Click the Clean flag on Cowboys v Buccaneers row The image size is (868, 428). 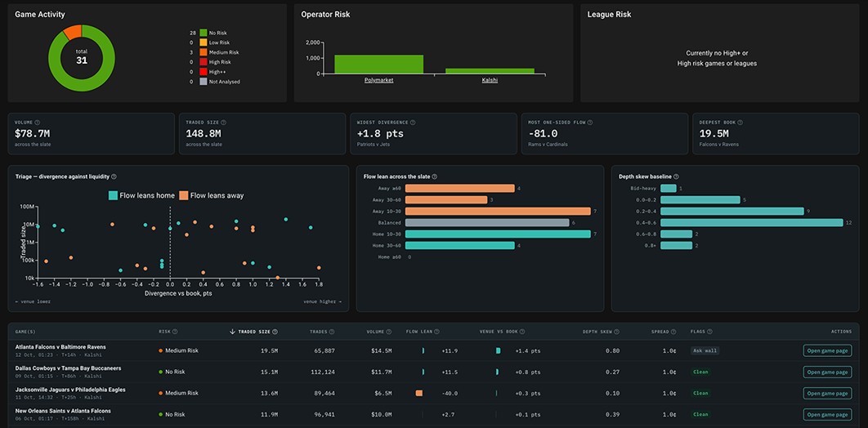click(700, 372)
